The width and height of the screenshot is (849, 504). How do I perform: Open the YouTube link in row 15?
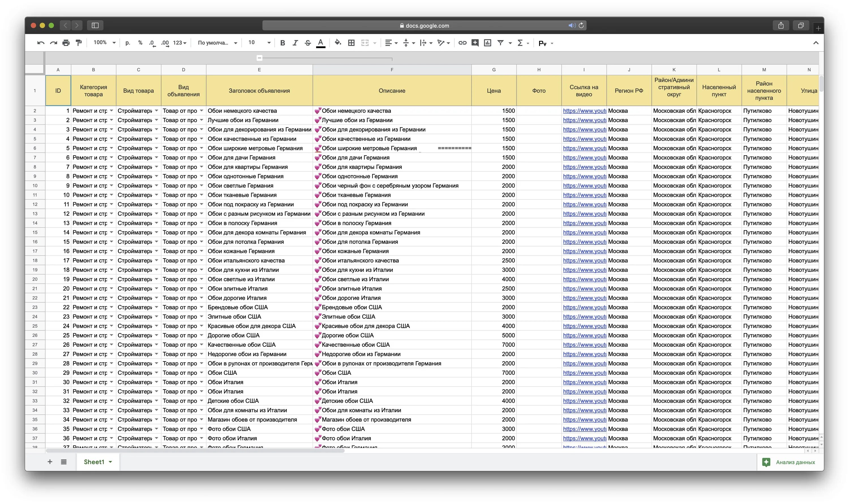coord(584,233)
